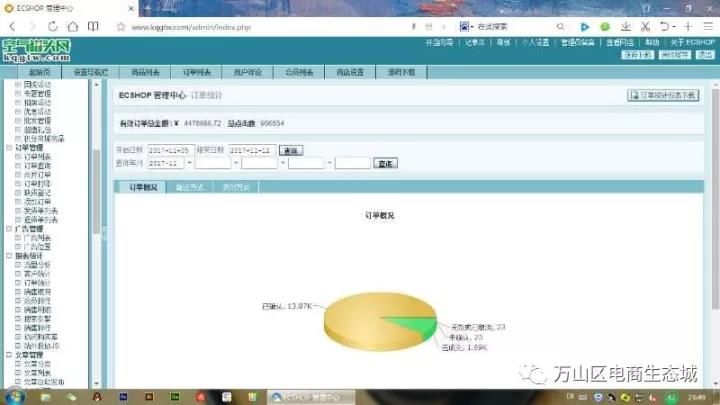
Task: Bookmark the page with the star icon
Action: click(121, 27)
